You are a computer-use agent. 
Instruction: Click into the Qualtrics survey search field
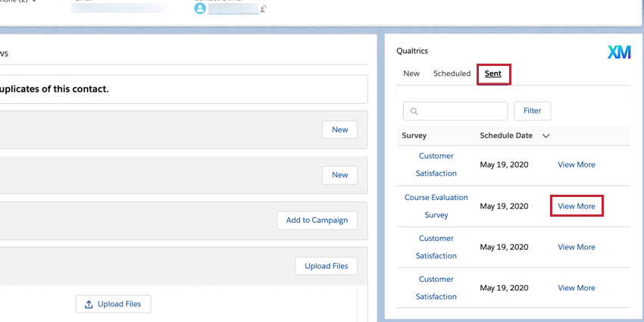(x=455, y=111)
